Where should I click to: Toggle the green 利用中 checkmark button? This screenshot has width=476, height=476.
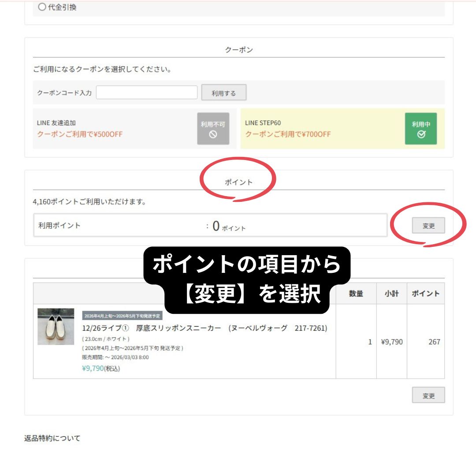pos(420,129)
